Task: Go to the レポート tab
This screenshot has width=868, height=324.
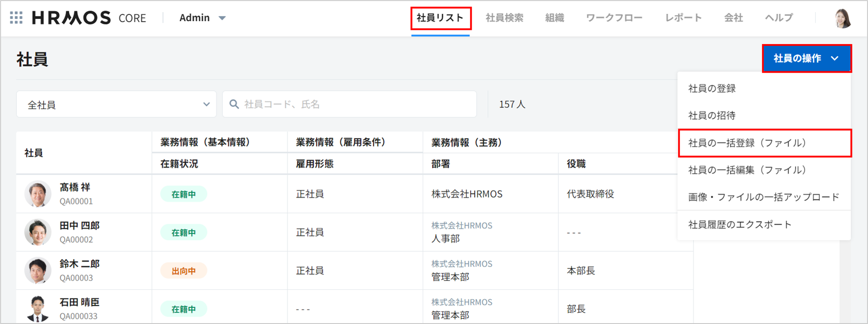Action: point(683,18)
